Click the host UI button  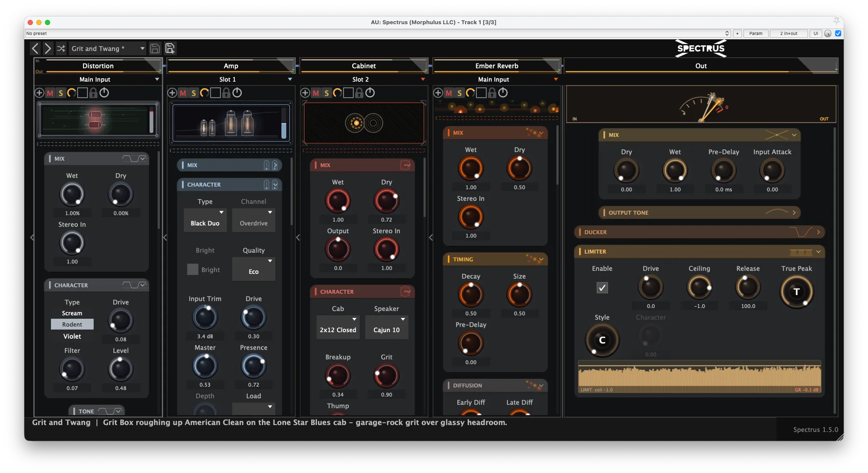816,33
